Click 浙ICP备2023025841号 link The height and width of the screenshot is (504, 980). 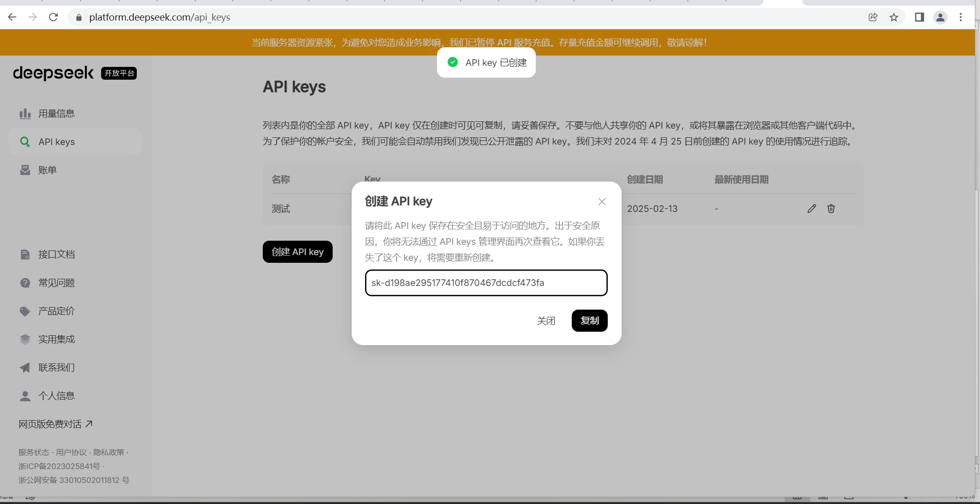click(60, 466)
